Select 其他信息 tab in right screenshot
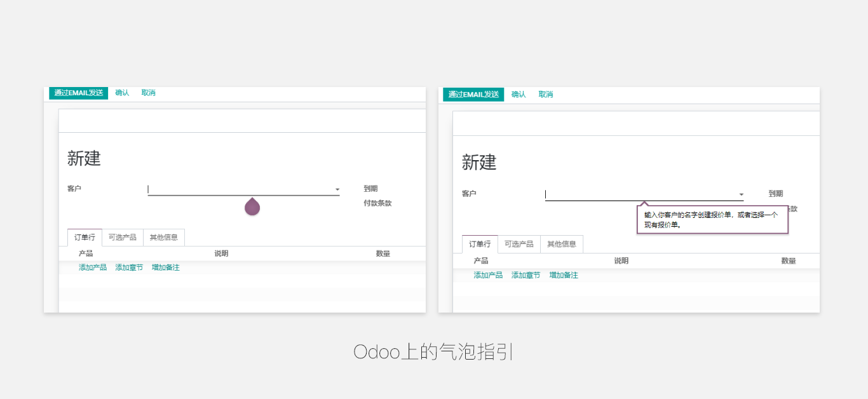This screenshot has height=399, width=868. click(562, 244)
